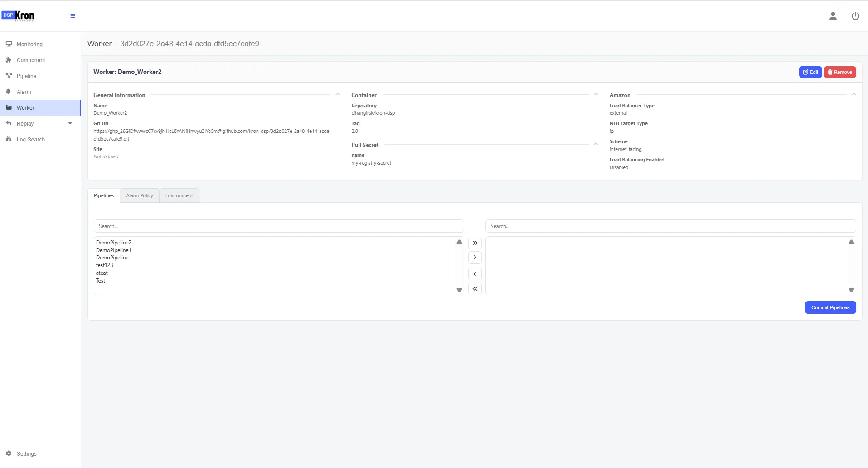
Task: Click the power logout icon
Action: tap(855, 16)
